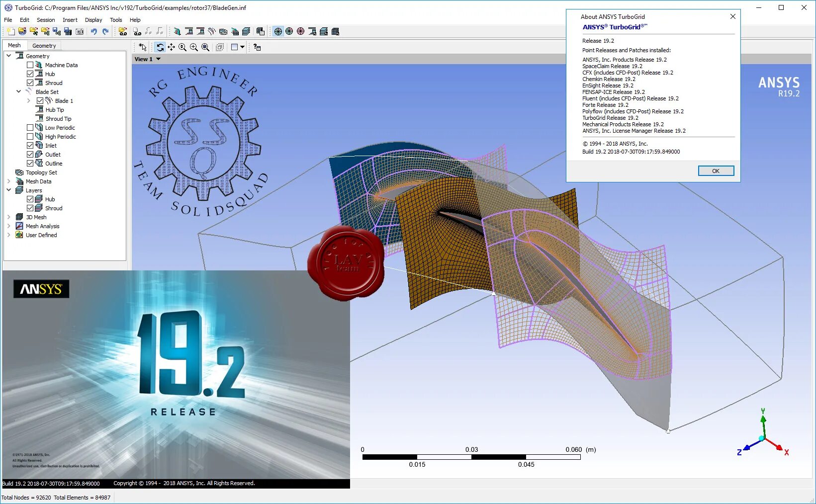Uncheck Hub under Layers

click(30, 199)
